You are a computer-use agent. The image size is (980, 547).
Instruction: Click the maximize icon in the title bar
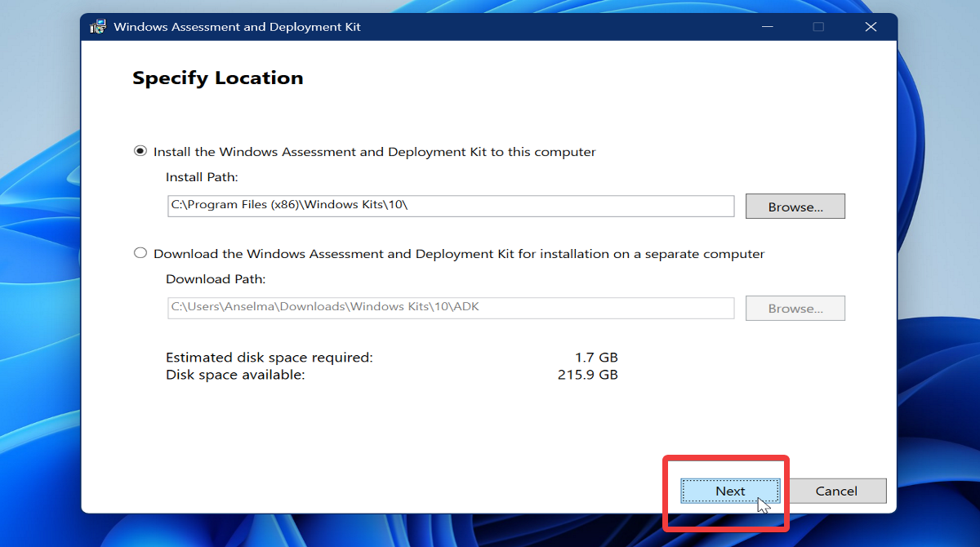(818, 26)
